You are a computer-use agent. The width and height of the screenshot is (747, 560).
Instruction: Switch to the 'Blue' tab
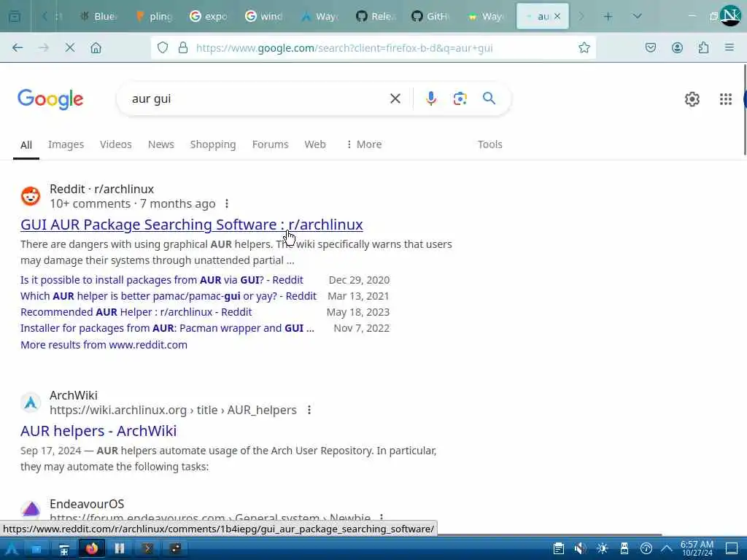coord(98,16)
